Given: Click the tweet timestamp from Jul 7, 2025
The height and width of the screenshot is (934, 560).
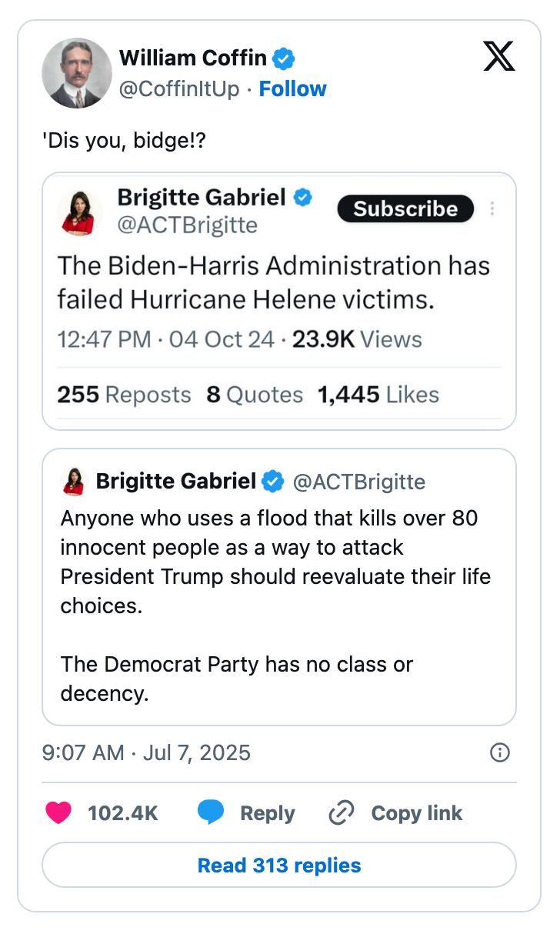Looking at the screenshot, I should click(x=146, y=753).
